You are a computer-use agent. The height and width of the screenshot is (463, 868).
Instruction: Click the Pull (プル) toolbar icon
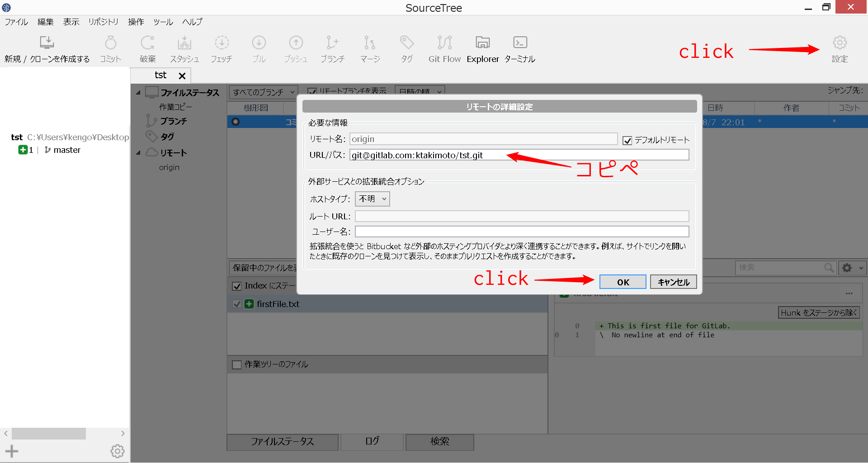[259, 43]
